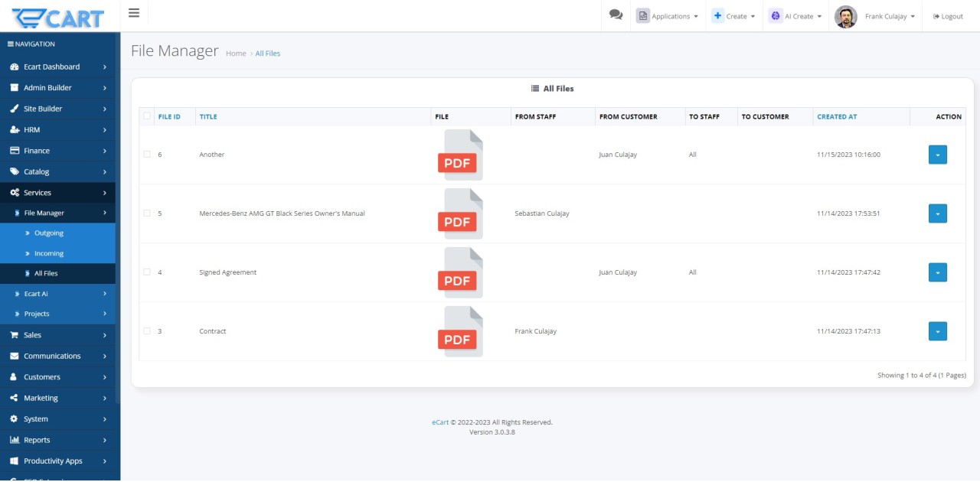Click the Site Builder brush icon

coord(15,109)
